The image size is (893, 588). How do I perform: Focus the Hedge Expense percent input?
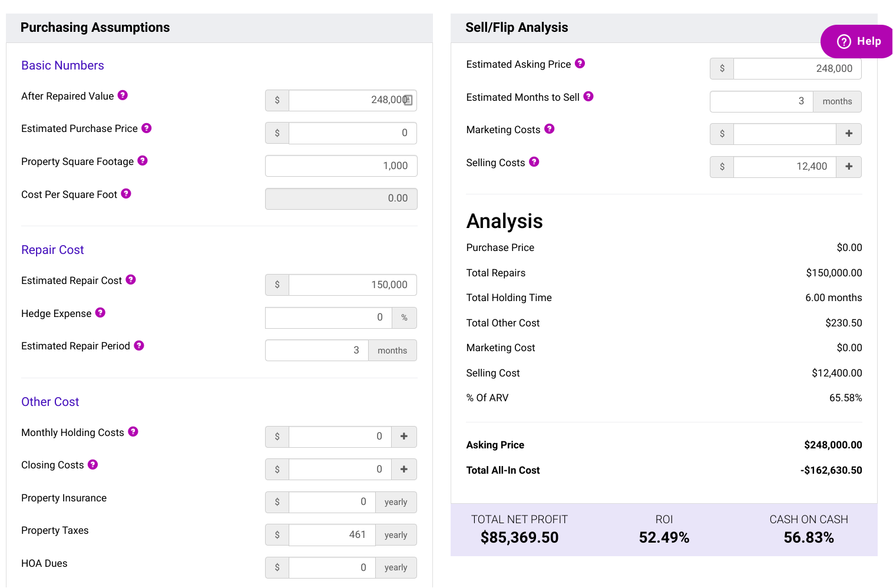coord(329,318)
